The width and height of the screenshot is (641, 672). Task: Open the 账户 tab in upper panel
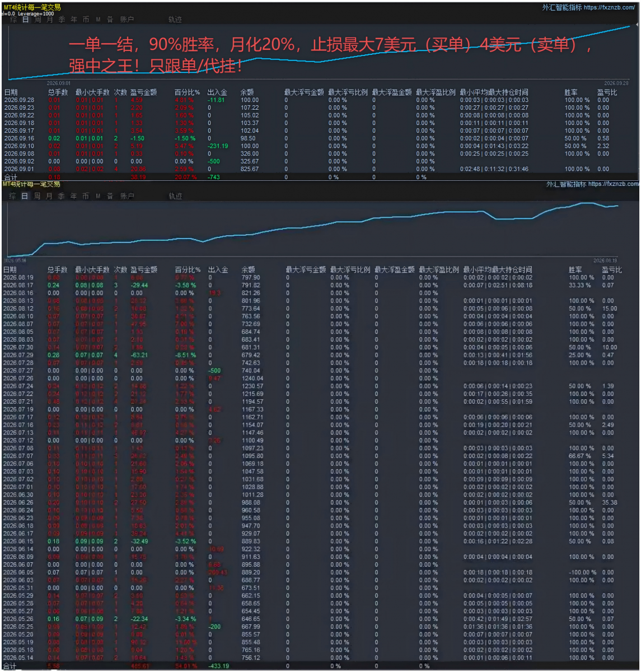tap(127, 20)
